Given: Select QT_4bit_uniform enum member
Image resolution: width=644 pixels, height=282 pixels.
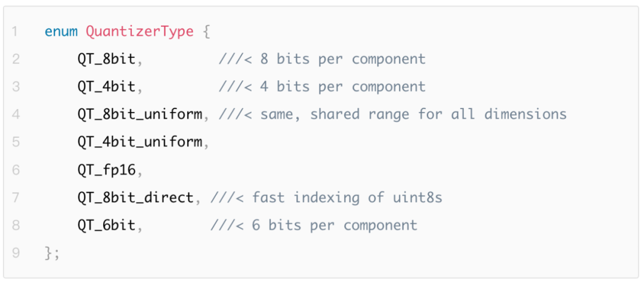Looking at the screenshot, I should pyautogui.click(x=140, y=142).
